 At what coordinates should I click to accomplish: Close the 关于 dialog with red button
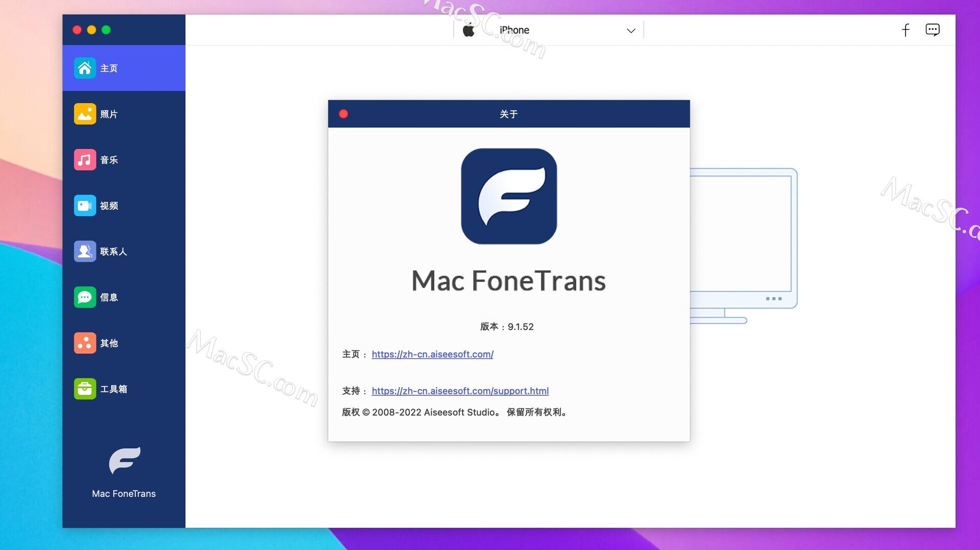344,114
